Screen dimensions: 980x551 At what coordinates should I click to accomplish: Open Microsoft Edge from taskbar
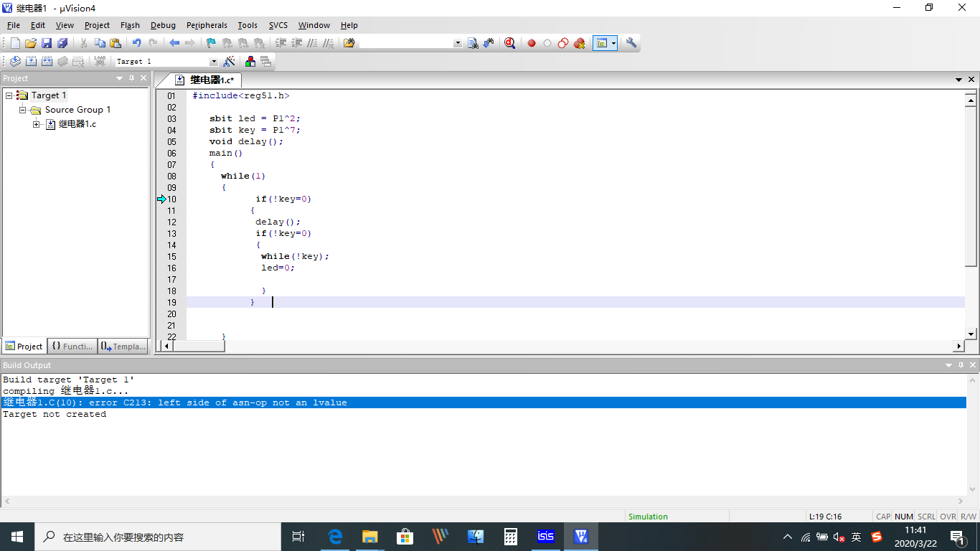click(x=335, y=537)
